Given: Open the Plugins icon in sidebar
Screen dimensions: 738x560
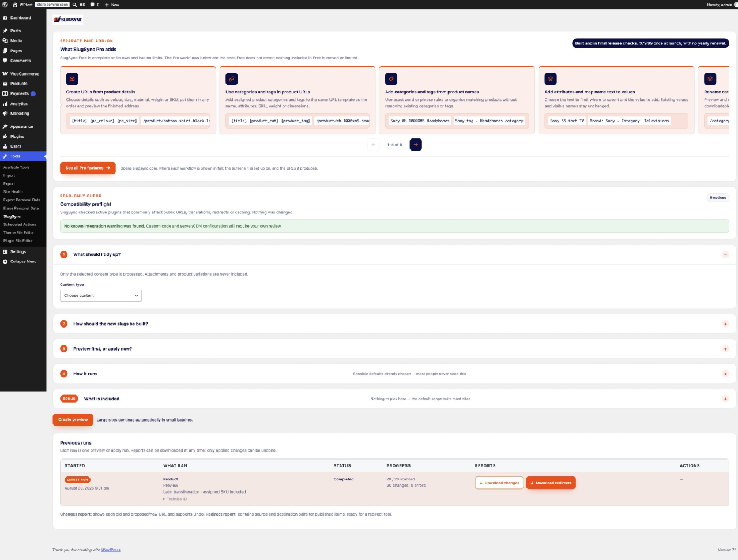Looking at the screenshot, I should pos(5,137).
